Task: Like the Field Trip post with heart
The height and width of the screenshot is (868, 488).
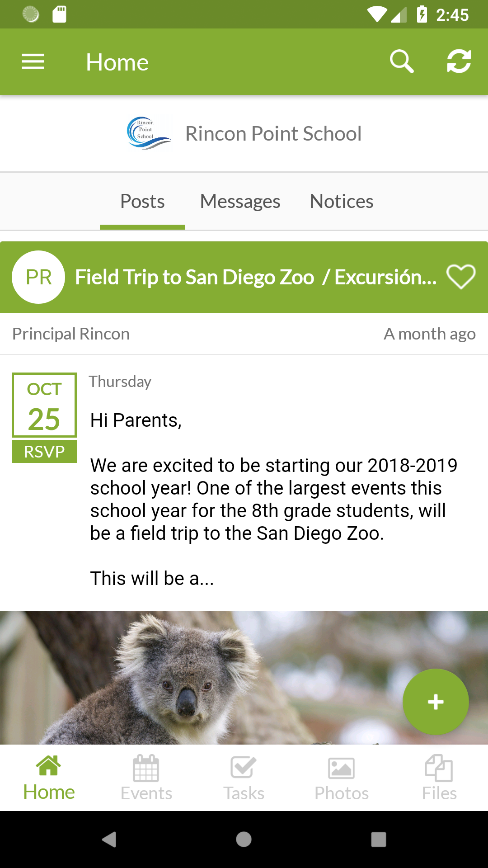Action: pos(461,277)
